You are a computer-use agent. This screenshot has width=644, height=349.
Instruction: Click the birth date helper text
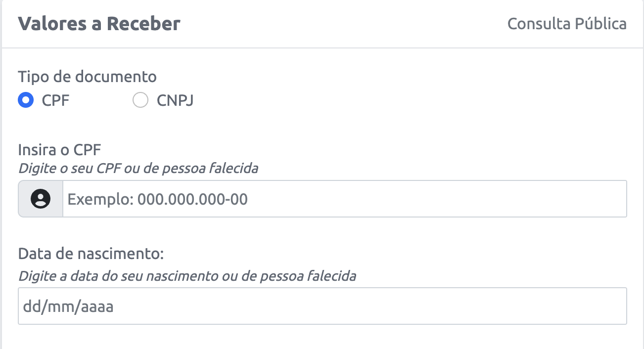pyautogui.click(x=187, y=276)
